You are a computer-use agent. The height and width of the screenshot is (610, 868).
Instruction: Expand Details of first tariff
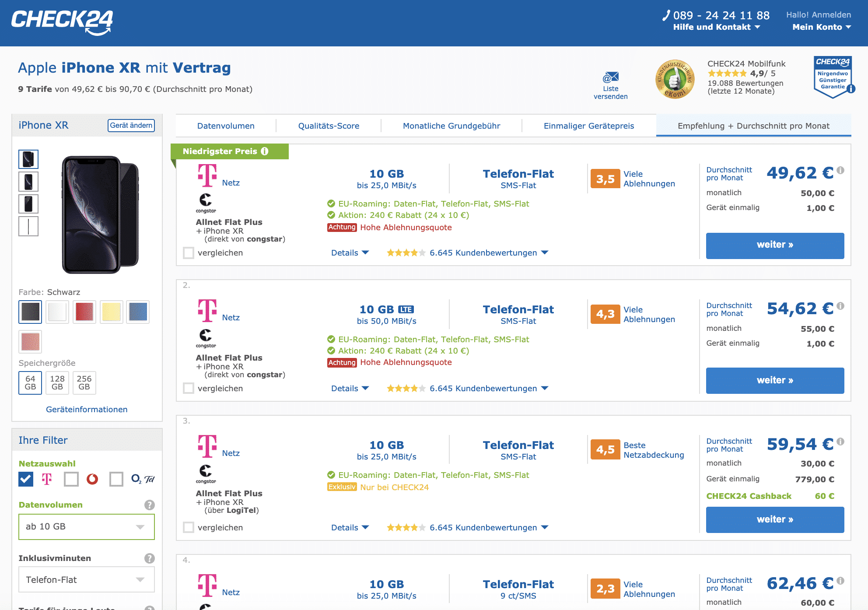[x=350, y=253]
